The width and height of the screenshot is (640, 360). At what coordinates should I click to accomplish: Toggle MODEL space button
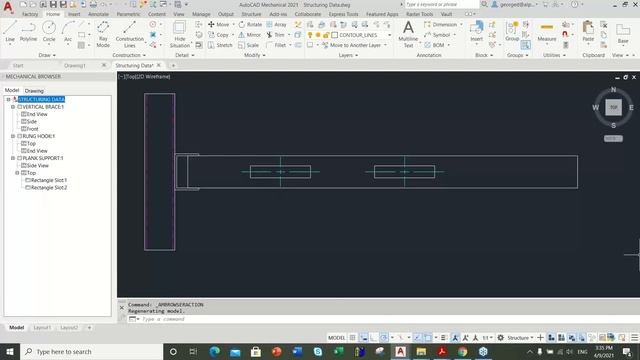coord(336,338)
